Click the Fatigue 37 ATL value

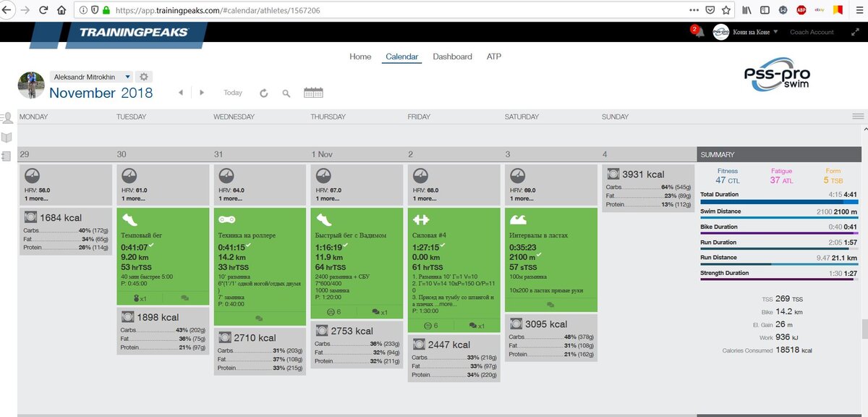point(781,180)
